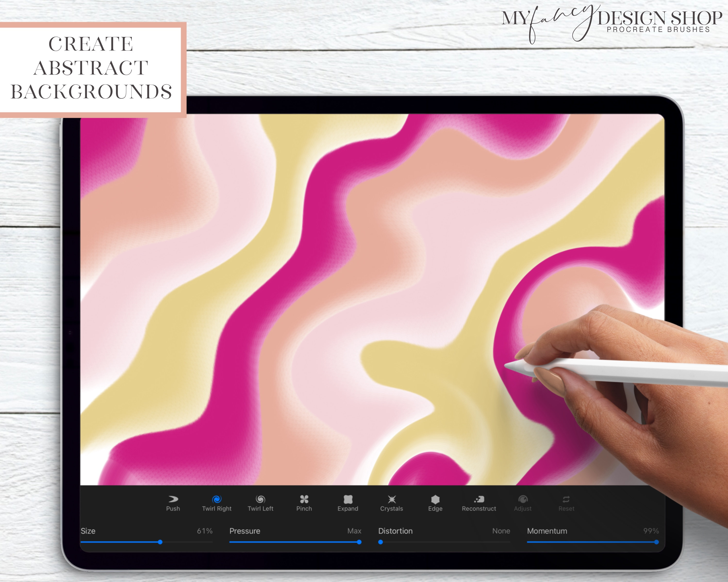Click the Momentum slider handle
This screenshot has height=582, width=728.
tap(656, 542)
